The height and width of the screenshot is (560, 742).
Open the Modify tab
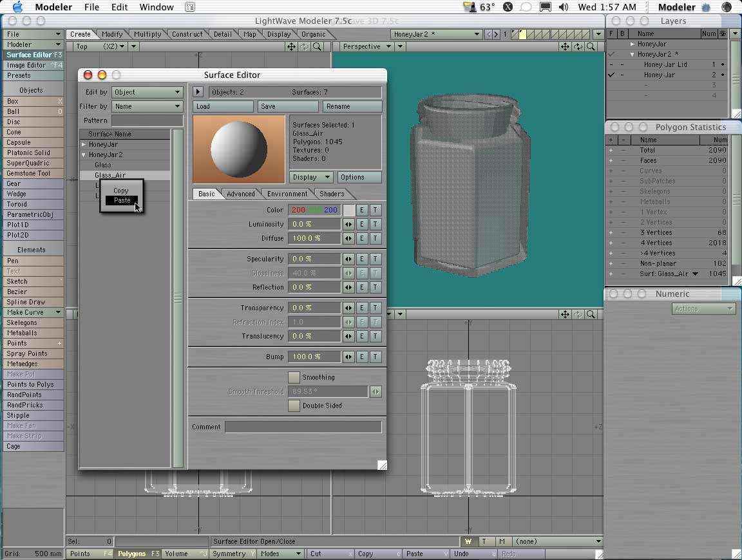tap(112, 34)
